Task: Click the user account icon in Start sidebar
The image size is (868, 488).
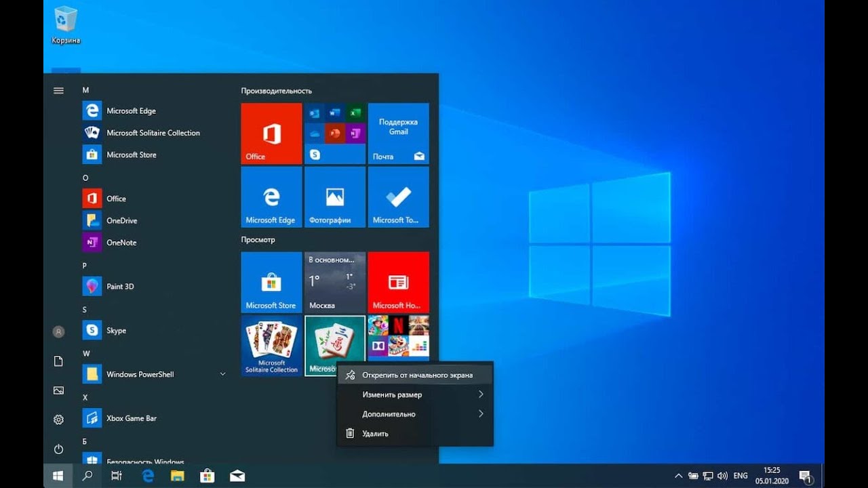Action: tap(58, 331)
